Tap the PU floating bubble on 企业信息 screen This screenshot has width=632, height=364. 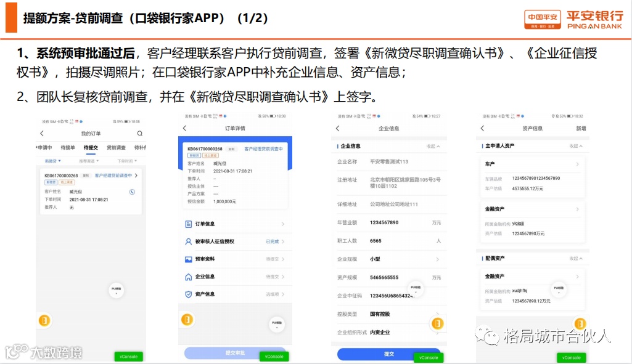416,289
